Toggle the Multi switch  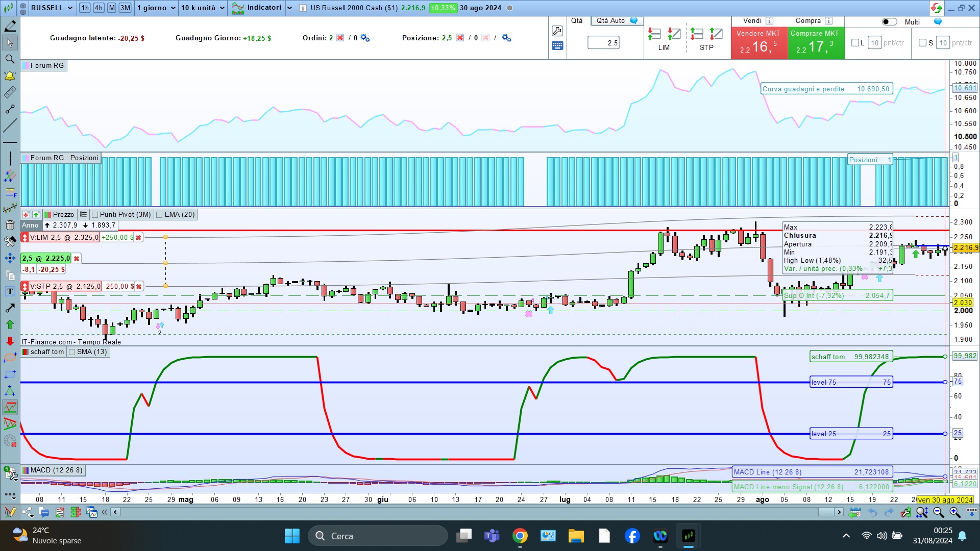coord(889,22)
